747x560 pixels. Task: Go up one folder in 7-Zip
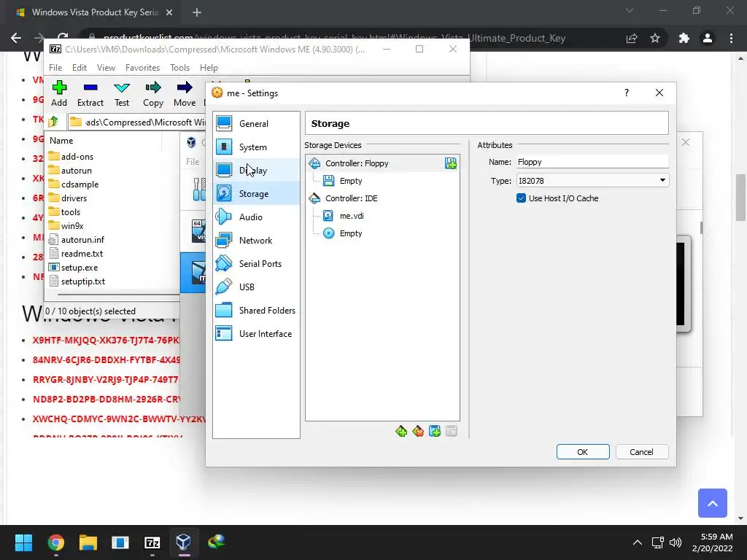(x=53, y=122)
